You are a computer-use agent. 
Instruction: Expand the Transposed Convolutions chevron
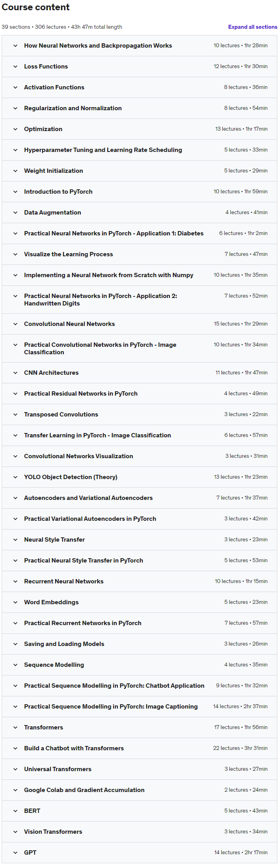15,415
